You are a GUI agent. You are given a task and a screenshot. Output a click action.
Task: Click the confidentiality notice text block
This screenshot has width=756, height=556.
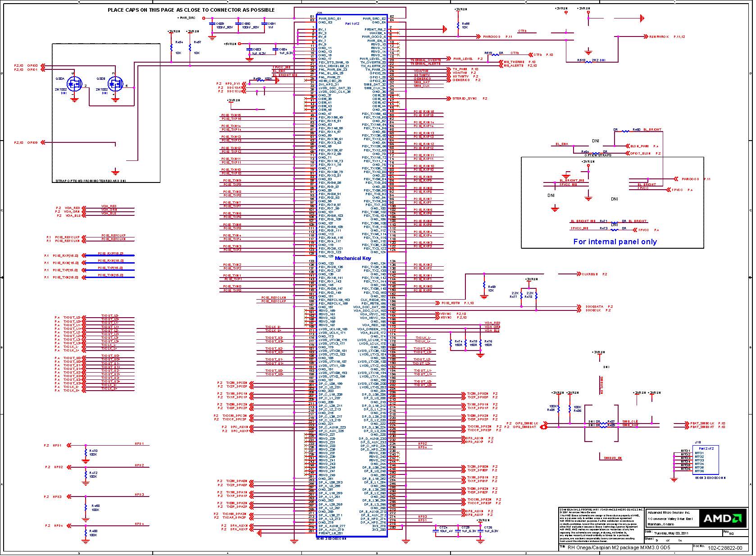tap(600, 524)
